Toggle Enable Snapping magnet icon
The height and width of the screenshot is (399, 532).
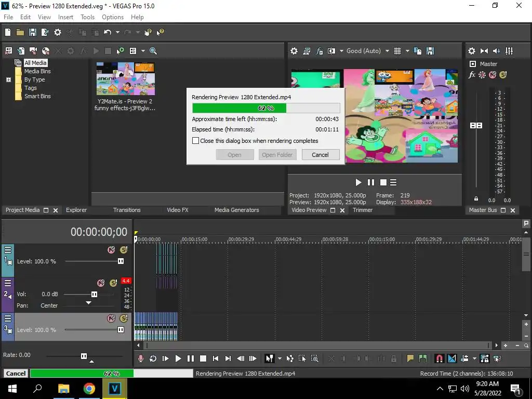439,358
